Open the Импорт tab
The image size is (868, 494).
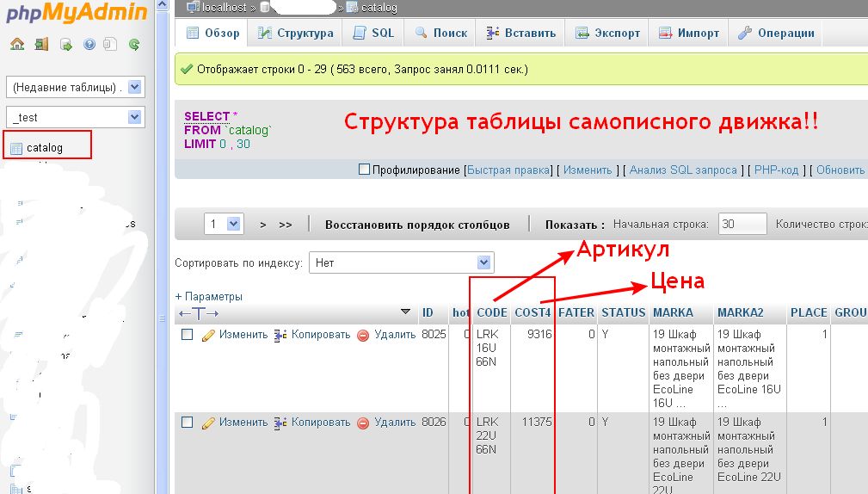(689, 33)
